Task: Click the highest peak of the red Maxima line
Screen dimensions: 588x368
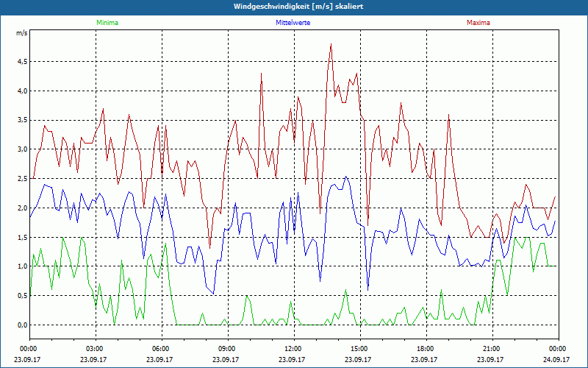Action: coord(331,44)
